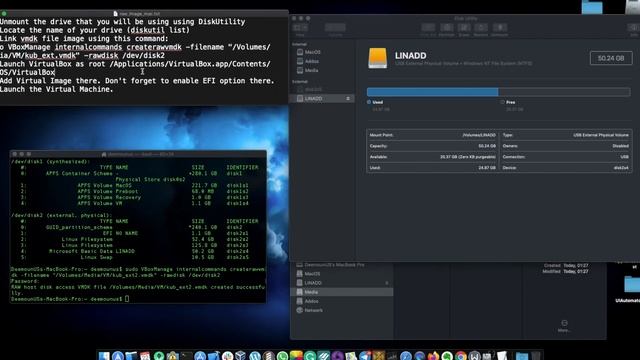Select Media in the Finder window sidebar
Image resolution: width=640 pixels, height=360 pixels.
click(x=341, y=292)
